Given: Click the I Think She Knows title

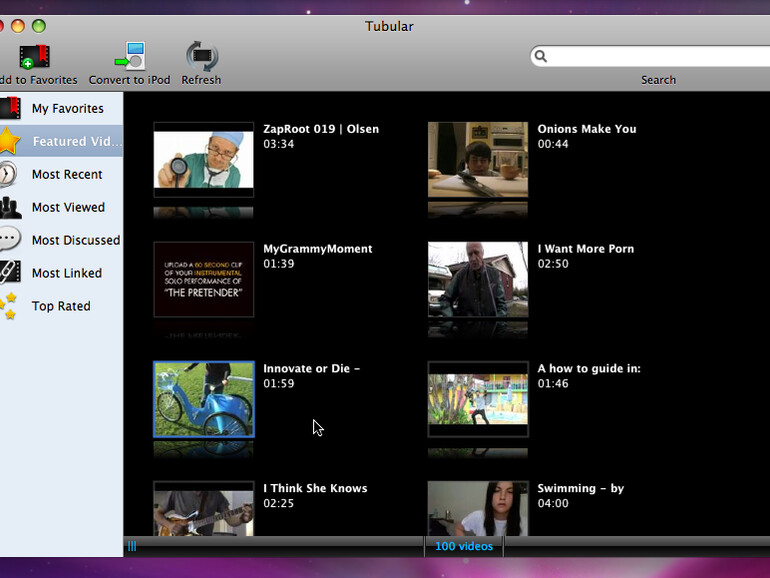Looking at the screenshot, I should pyautogui.click(x=315, y=489).
